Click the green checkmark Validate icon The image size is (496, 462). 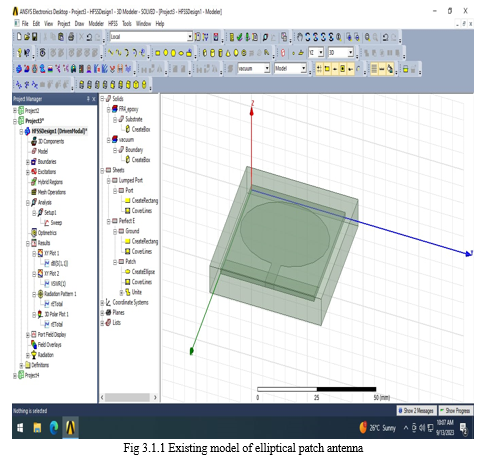coord(240,37)
